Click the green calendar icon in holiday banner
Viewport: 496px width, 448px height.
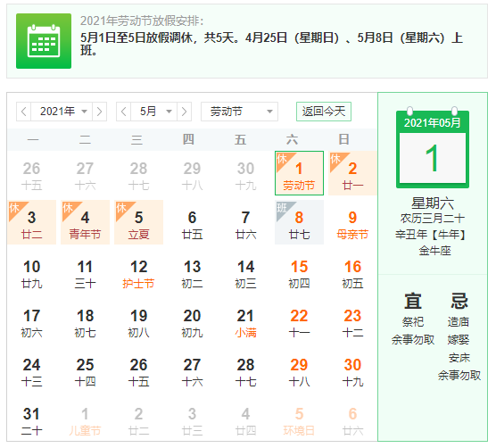point(44,41)
